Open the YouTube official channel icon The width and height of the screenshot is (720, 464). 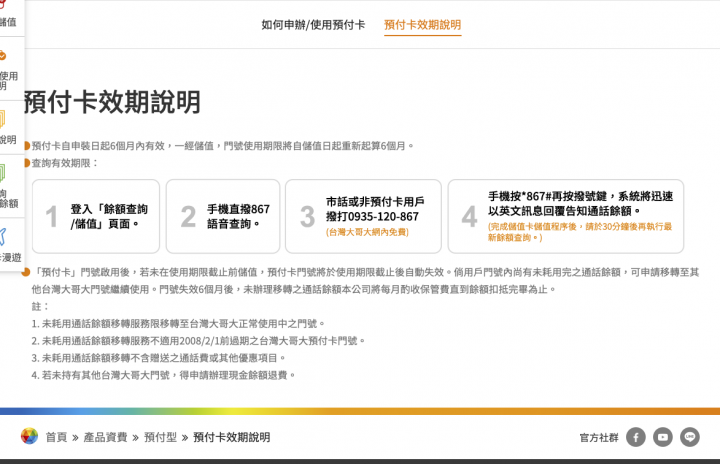point(663,437)
